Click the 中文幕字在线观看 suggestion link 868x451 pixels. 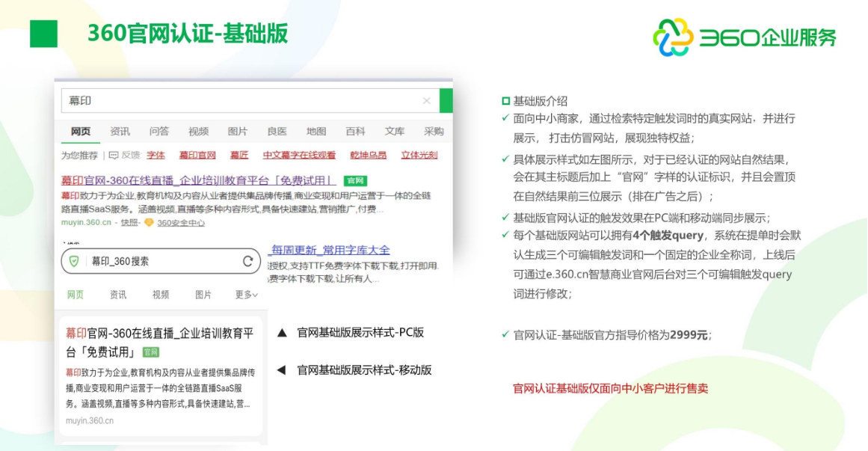[x=299, y=156]
